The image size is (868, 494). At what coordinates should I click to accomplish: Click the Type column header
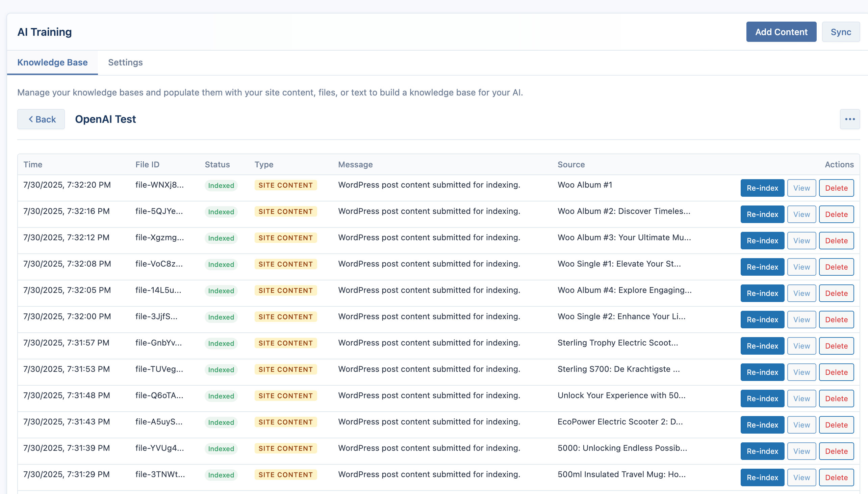click(264, 165)
